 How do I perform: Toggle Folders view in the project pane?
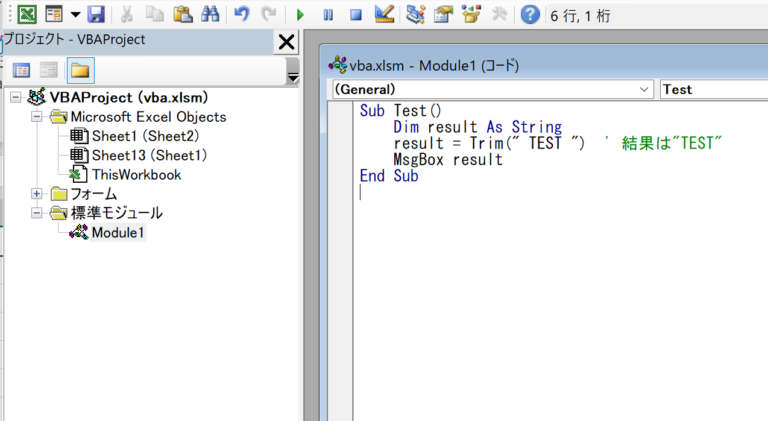pyautogui.click(x=80, y=70)
